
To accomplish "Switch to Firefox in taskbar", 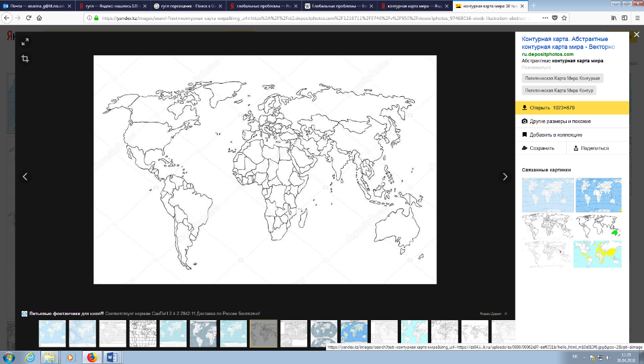I will coord(92,357).
